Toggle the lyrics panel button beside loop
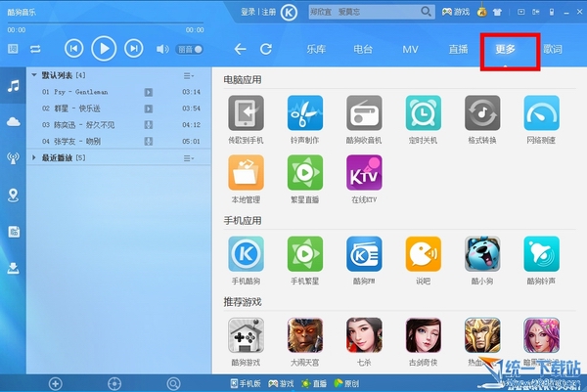Viewport: 587px width, 392px height. (13, 49)
